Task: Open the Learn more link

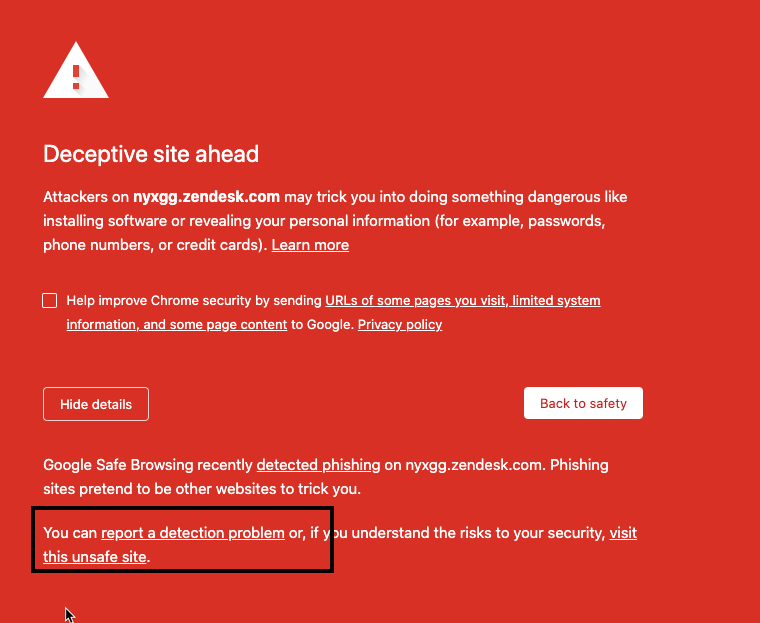Action: (310, 245)
